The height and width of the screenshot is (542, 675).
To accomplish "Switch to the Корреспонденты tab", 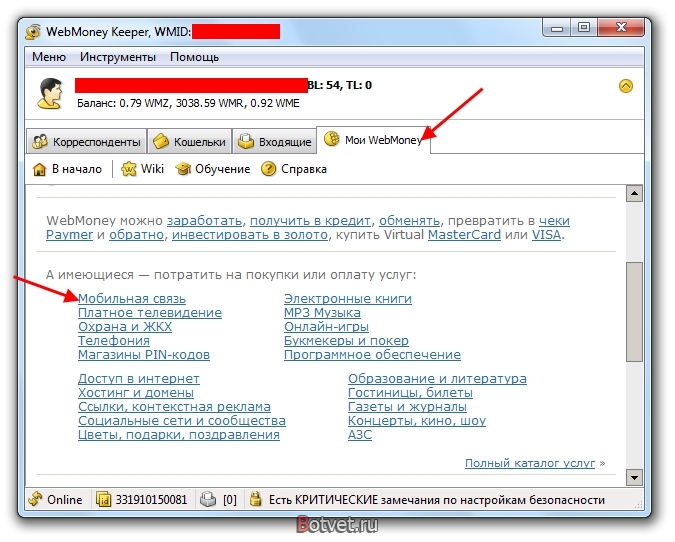I will tap(87, 141).
